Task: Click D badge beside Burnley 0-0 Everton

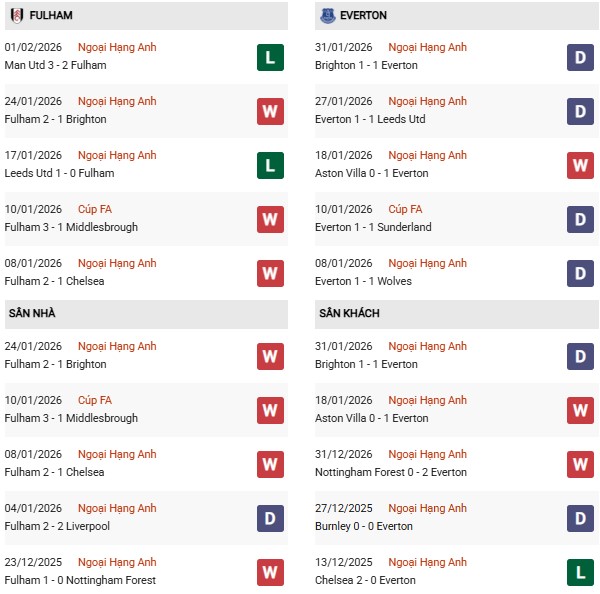Action: 581,518
